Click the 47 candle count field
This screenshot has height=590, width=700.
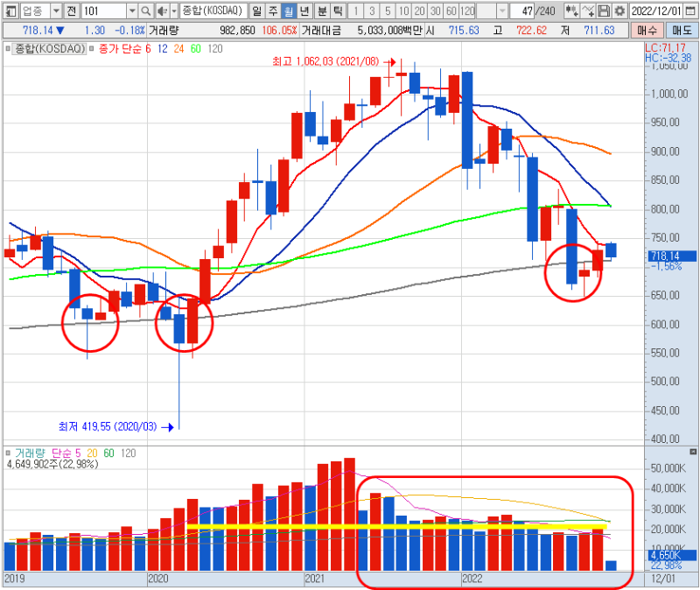tap(522, 11)
